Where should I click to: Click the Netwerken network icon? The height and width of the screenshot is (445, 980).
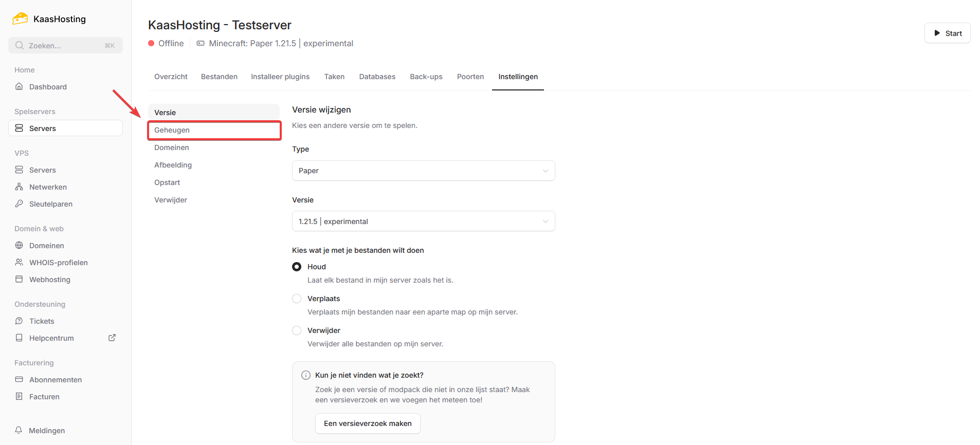click(19, 187)
